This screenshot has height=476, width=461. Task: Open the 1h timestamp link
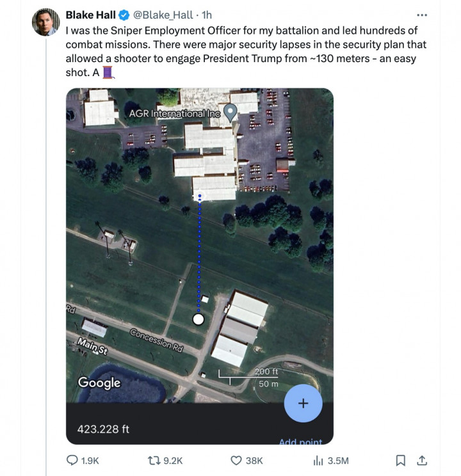click(x=207, y=15)
